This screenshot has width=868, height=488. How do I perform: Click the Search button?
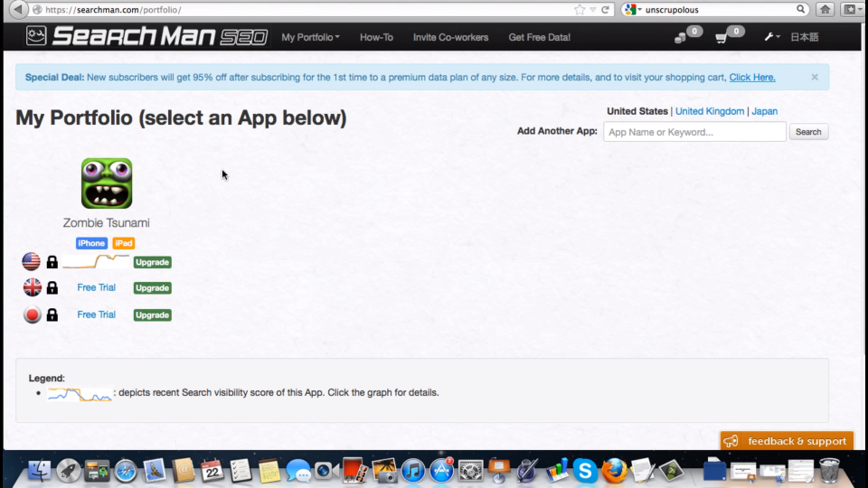pos(808,132)
